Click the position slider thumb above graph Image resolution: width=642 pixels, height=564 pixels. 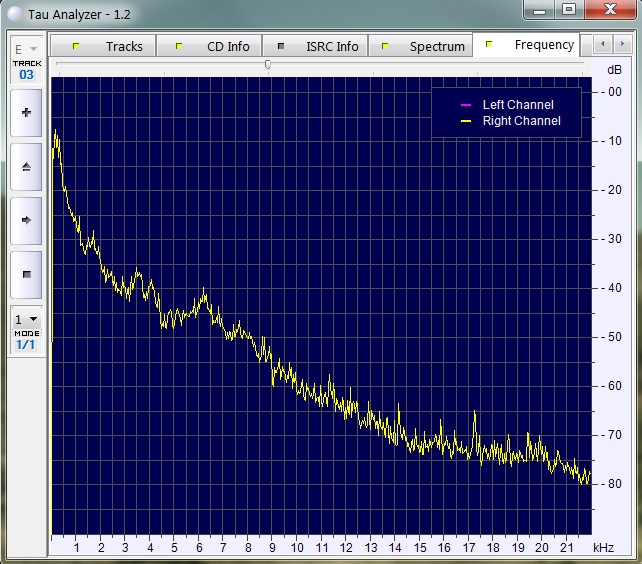(267, 64)
